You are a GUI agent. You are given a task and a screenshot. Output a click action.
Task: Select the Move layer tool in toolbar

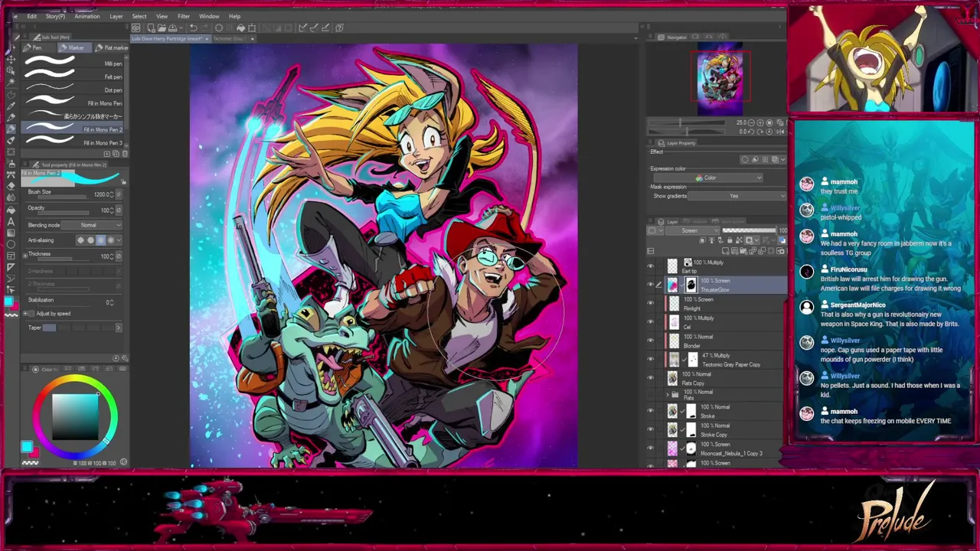11,60
